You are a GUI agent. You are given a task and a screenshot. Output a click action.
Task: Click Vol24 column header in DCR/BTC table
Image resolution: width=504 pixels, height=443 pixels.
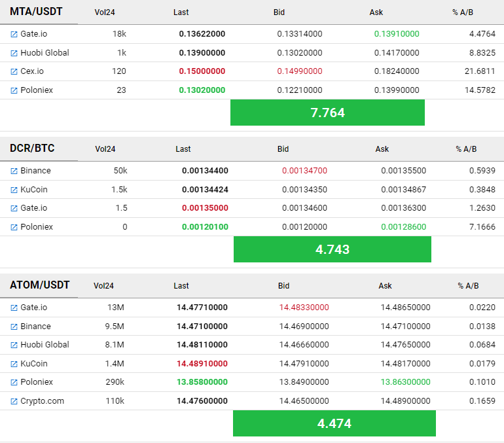pos(105,149)
